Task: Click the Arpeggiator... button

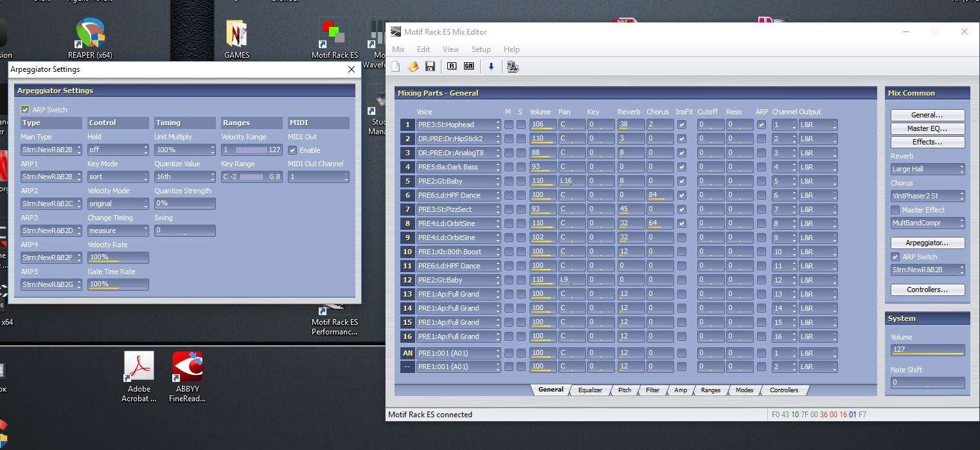Action: [928, 243]
